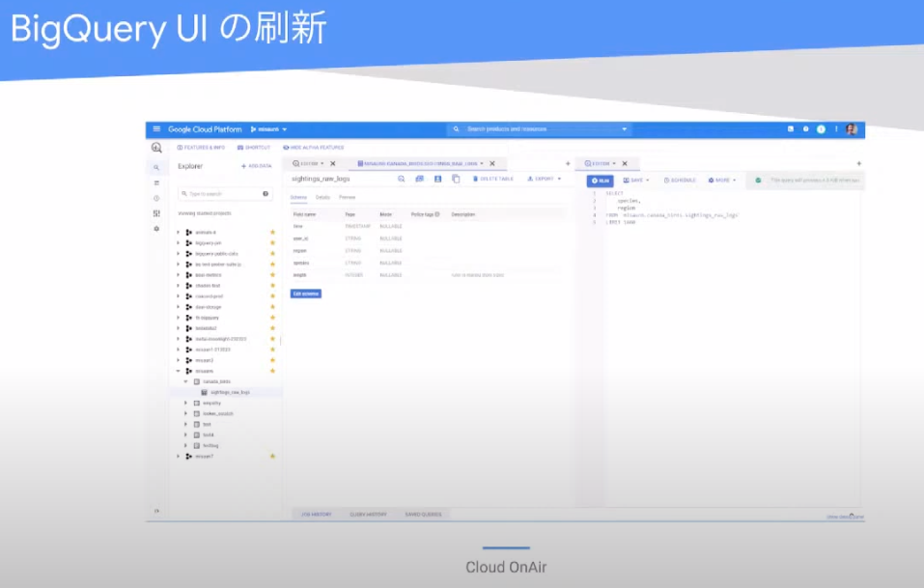Click the RUN query button
The image size is (924, 588).
coord(600,181)
